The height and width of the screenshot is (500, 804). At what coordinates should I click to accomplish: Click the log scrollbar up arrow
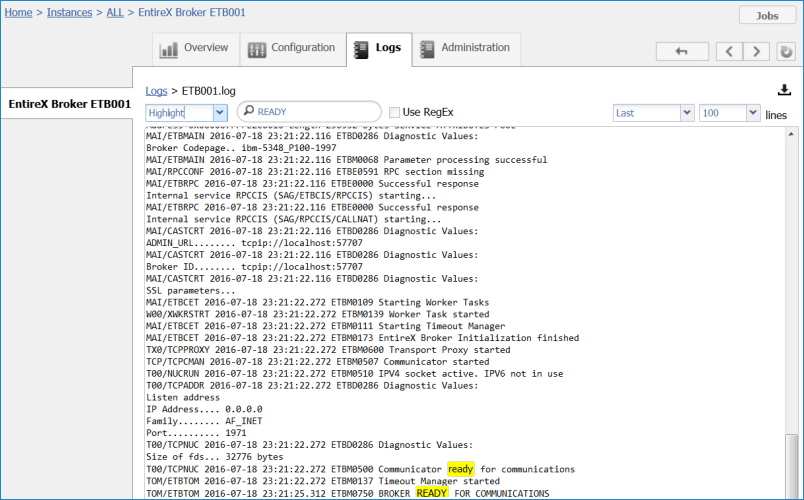[791, 134]
